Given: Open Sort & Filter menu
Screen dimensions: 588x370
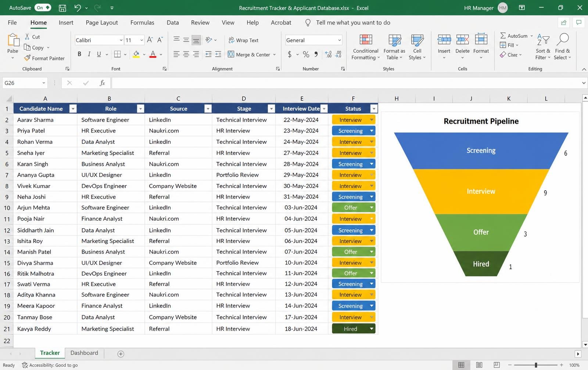Looking at the screenshot, I should coord(543,46).
